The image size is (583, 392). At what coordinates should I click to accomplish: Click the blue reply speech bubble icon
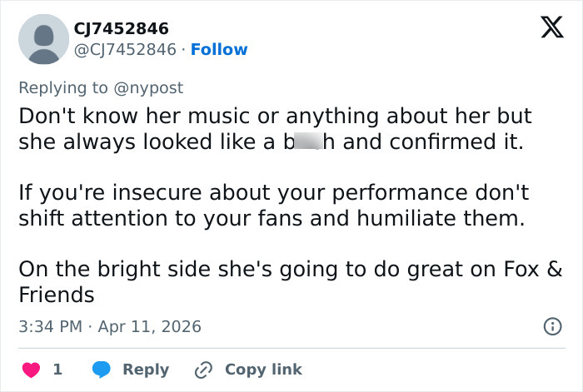click(101, 369)
